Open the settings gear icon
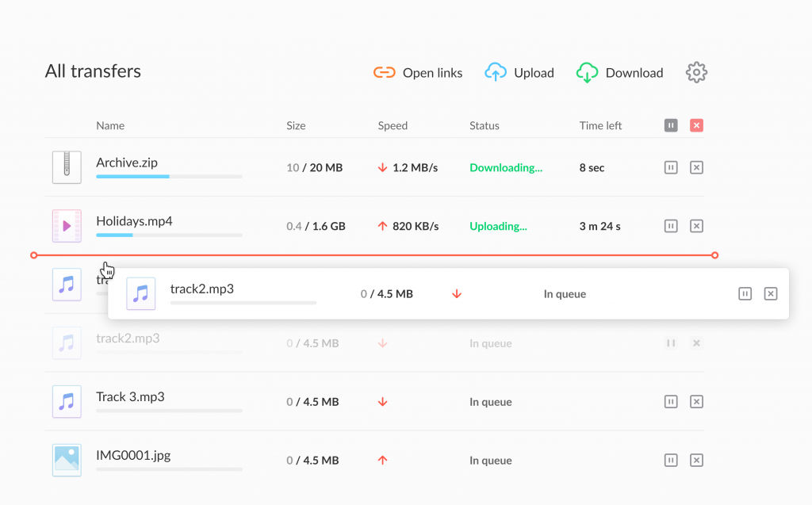Image resolution: width=812 pixels, height=505 pixels. pyautogui.click(x=696, y=72)
